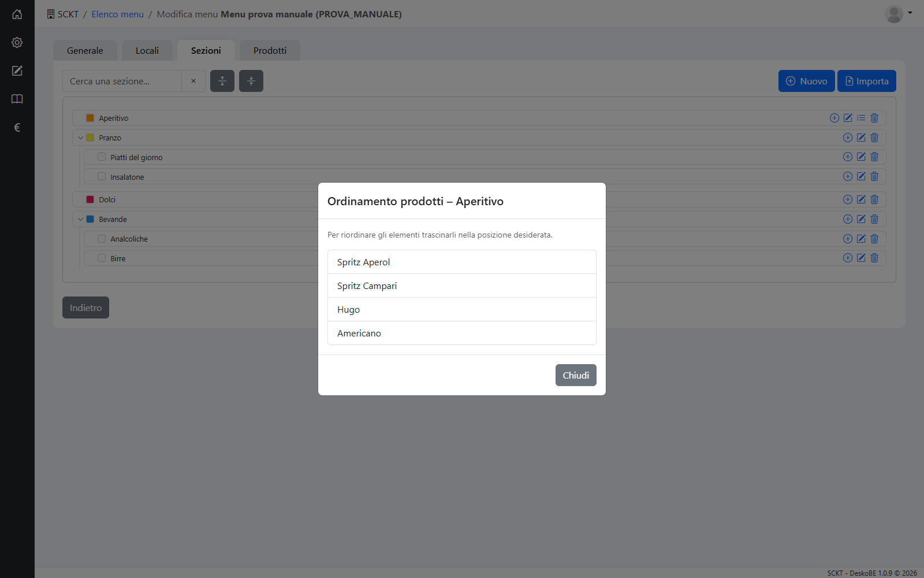Click the expand all sections button
The width and height of the screenshot is (924, 578).
point(222,81)
